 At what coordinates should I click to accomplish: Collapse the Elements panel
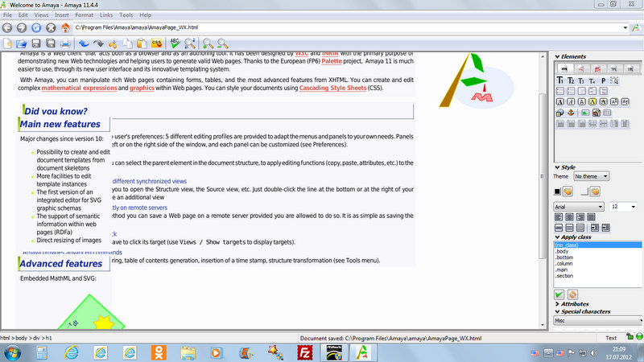pos(557,56)
